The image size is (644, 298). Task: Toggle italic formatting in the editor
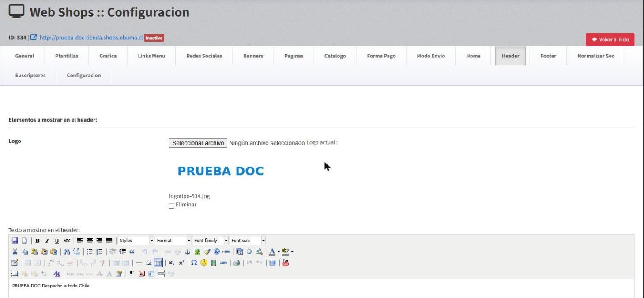[47, 241]
